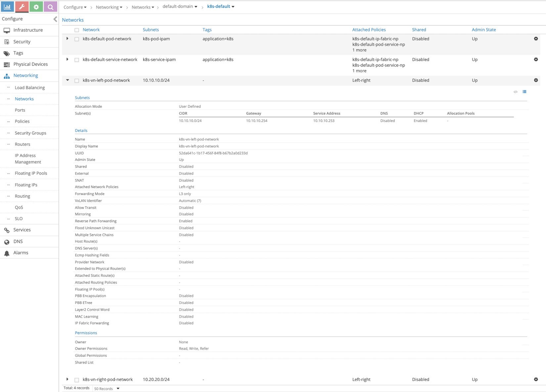
Task: Select Physical Devices in the sidebar
Action: click(30, 64)
